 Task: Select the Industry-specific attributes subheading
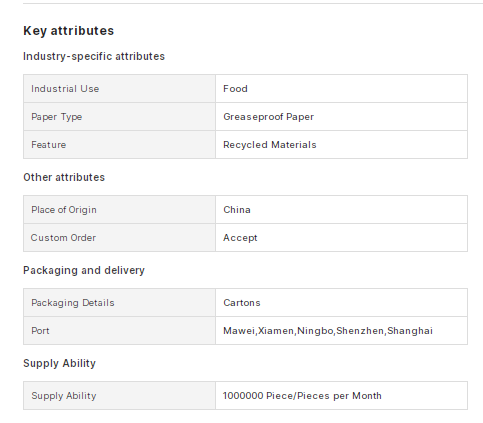[94, 56]
